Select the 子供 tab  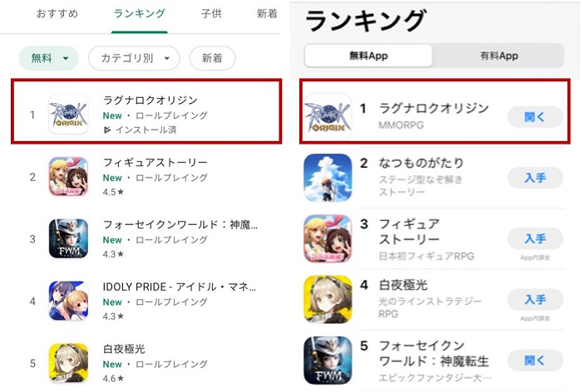[x=211, y=14]
